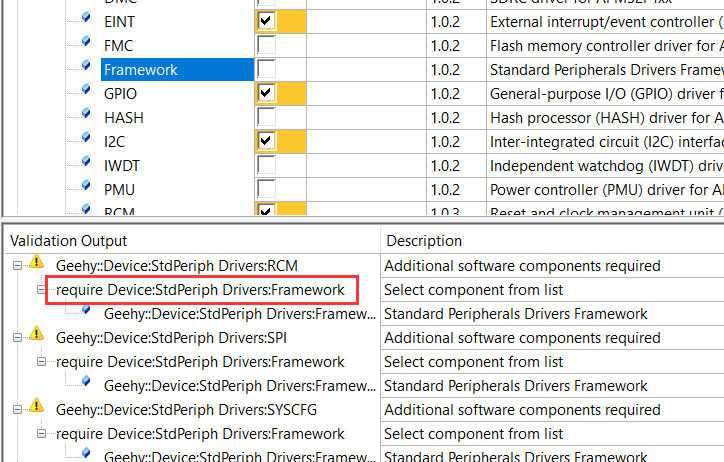Select the EINT component row name

[119, 22]
